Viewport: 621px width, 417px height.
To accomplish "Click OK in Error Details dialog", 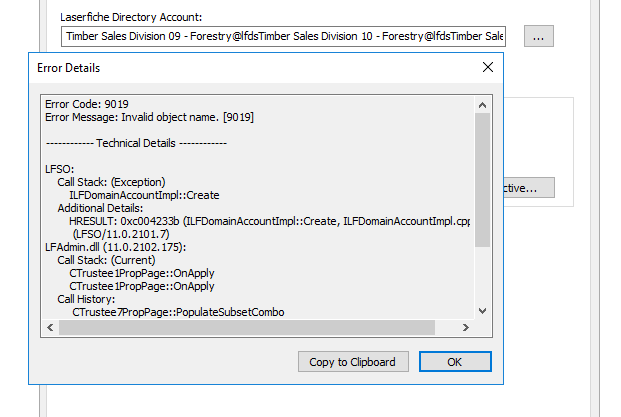I will point(455,362).
